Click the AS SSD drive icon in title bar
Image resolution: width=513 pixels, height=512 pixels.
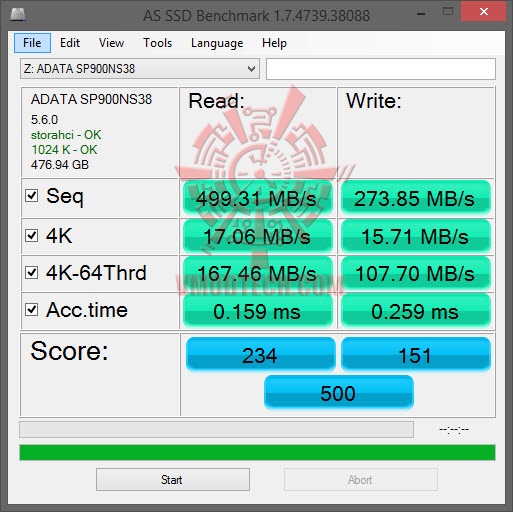point(18,14)
